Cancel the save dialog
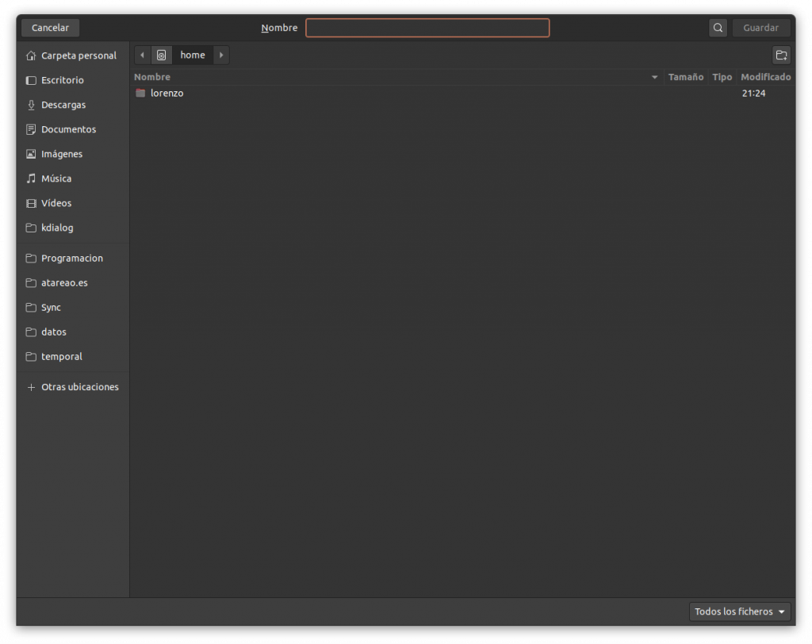Screen dimensions: 812x644 coord(49,27)
